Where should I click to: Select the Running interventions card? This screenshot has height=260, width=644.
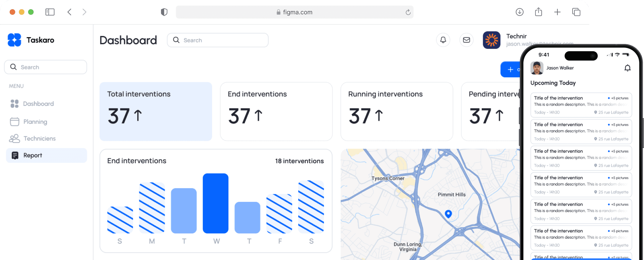pyautogui.click(x=397, y=112)
